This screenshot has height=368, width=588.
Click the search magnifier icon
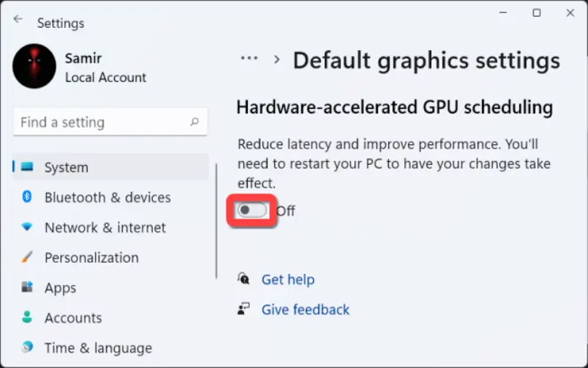coord(194,121)
